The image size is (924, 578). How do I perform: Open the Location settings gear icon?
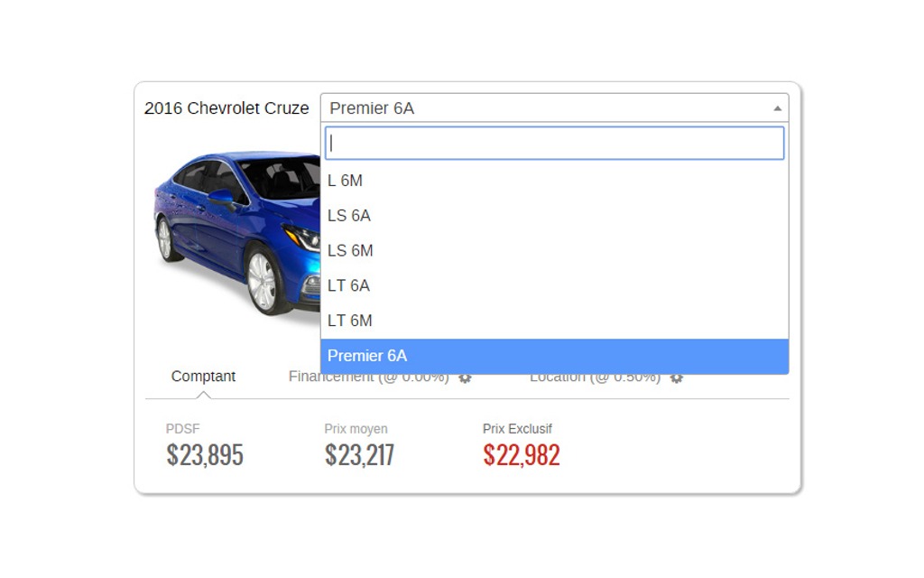[676, 378]
